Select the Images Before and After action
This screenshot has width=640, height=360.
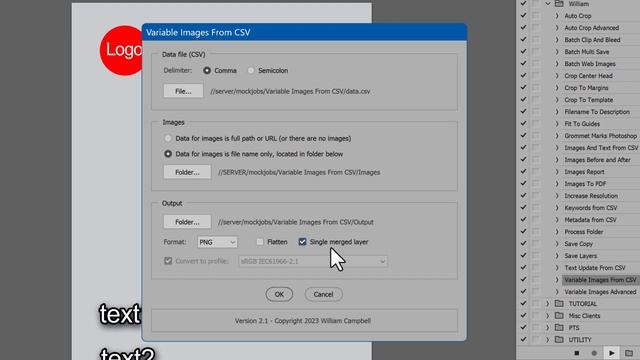pyautogui.click(x=597, y=160)
